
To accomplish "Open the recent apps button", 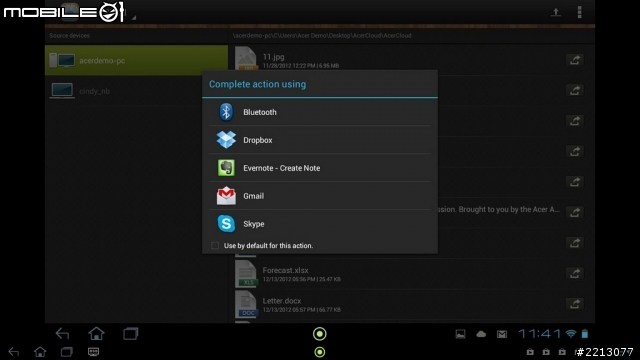I will 131,334.
